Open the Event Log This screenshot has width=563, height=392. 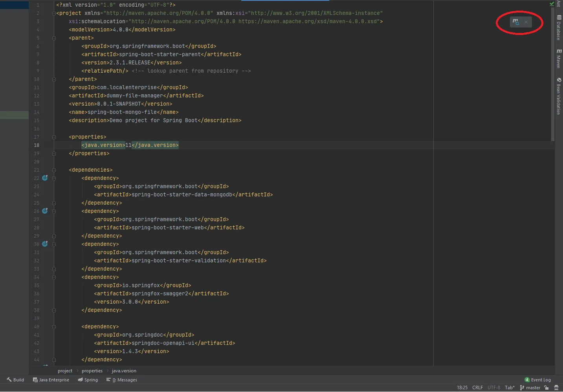(x=538, y=380)
